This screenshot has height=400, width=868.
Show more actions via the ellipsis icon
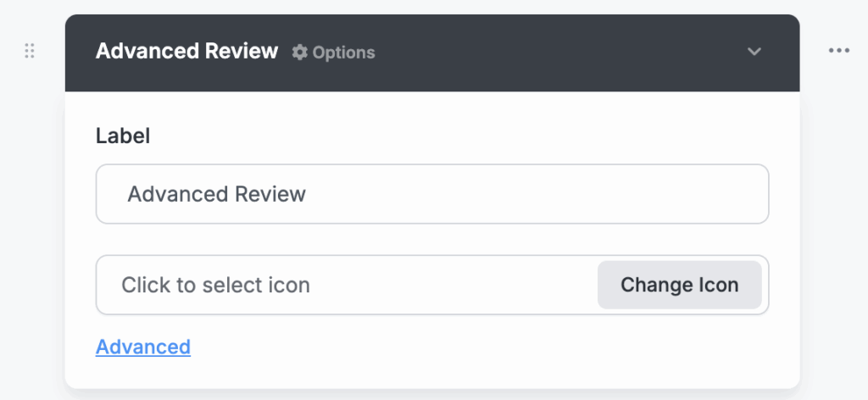coord(838,52)
